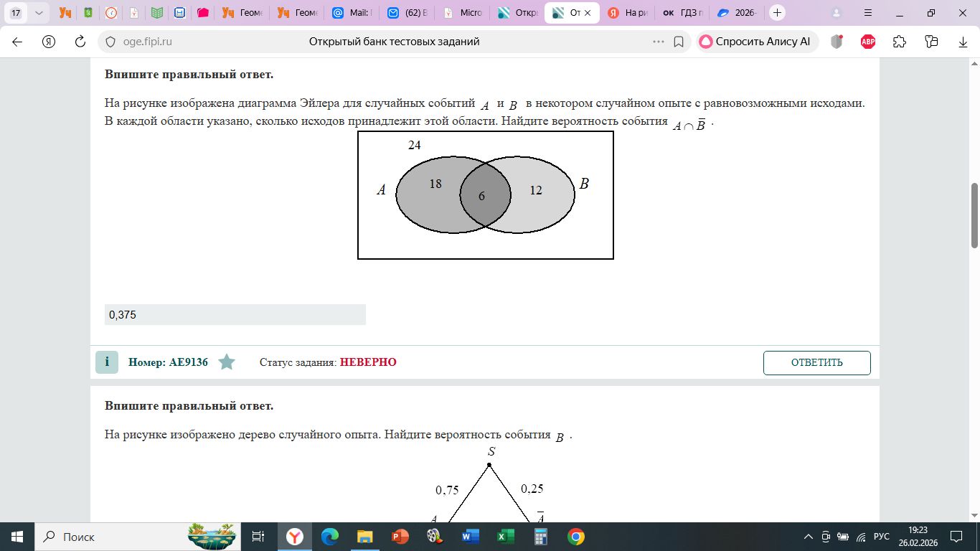Open a new browser tab
Screen dimensions: 980x551
[x=777, y=13]
